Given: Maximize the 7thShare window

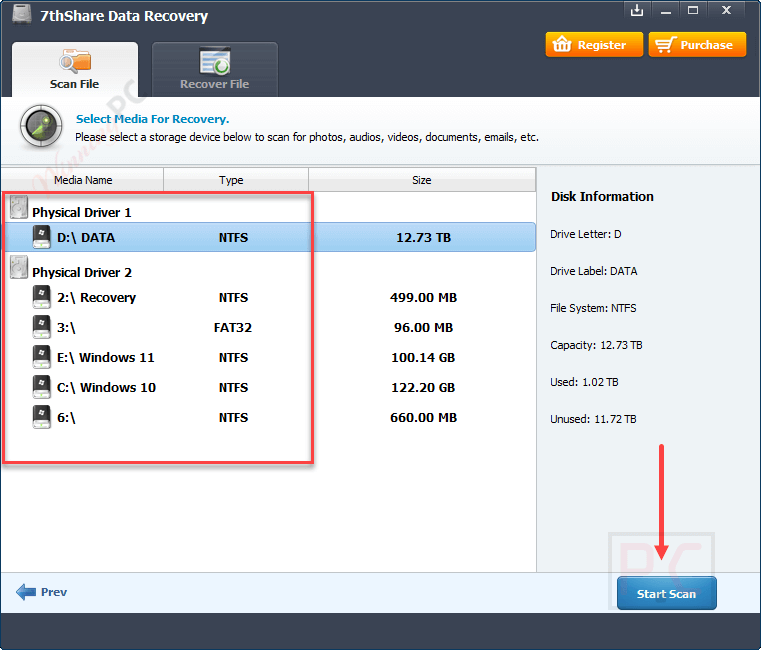Looking at the screenshot, I should pyautogui.click(x=693, y=10).
